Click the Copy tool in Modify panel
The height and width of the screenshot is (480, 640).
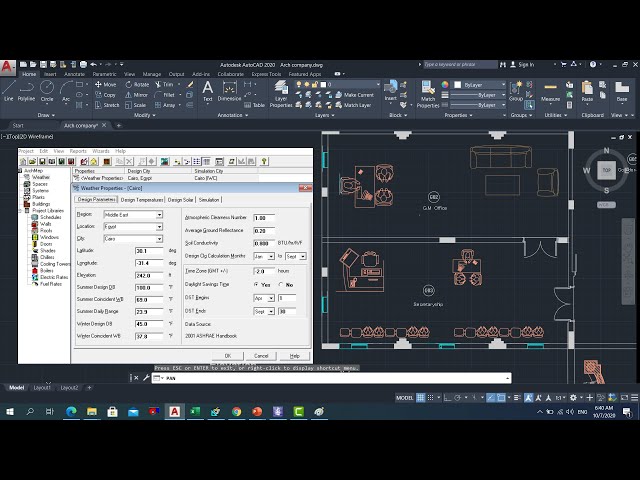click(105, 95)
